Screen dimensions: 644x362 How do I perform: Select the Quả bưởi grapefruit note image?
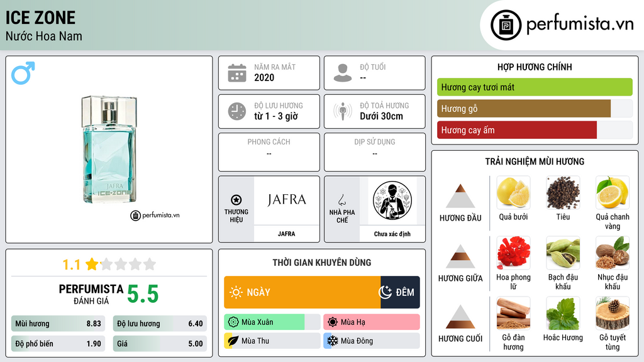513,192
